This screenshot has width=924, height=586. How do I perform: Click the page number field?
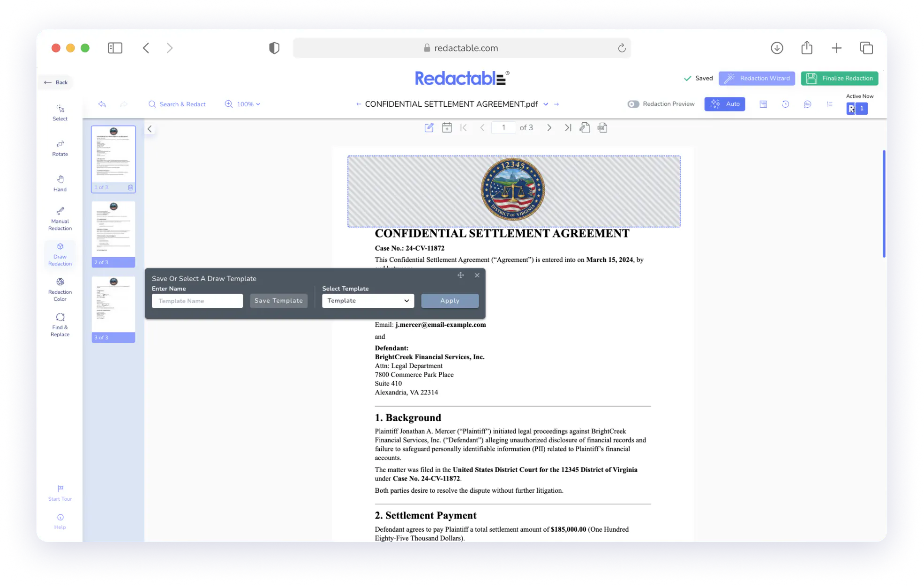pyautogui.click(x=503, y=127)
